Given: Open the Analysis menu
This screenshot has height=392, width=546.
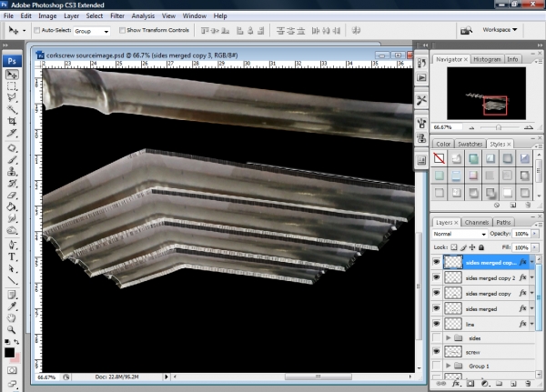Looking at the screenshot, I should click(143, 16).
